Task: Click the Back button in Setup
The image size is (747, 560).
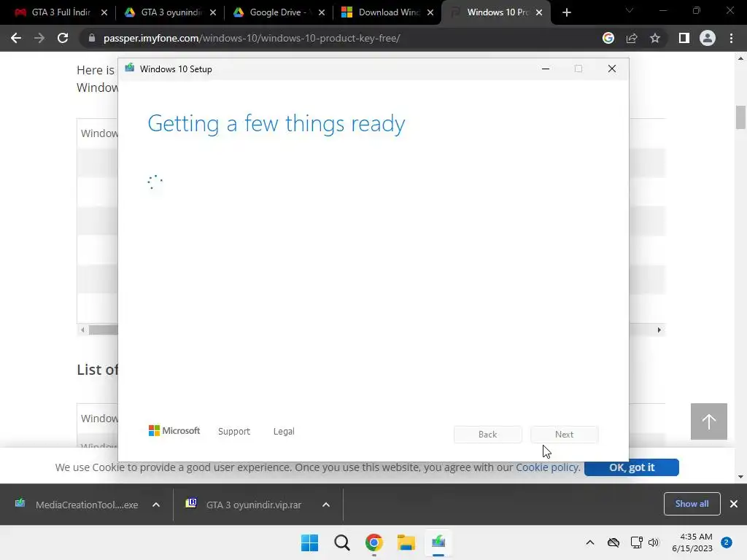Action: 487,435
